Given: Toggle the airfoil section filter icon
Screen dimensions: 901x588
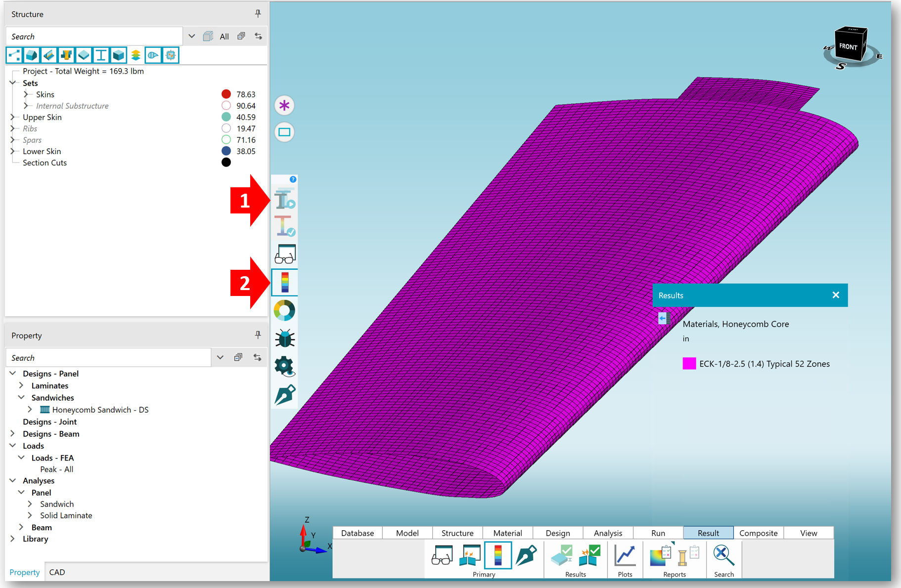Looking at the screenshot, I should (x=153, y=55).
